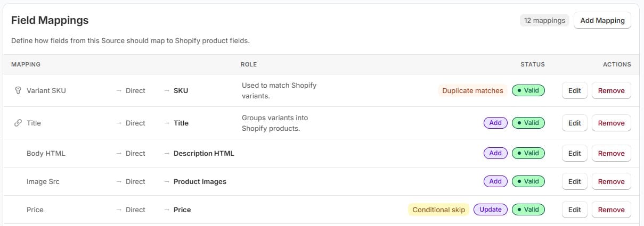644x226 pixels.
Task: Remove the Image Src mapping
Action: (611, 181)
